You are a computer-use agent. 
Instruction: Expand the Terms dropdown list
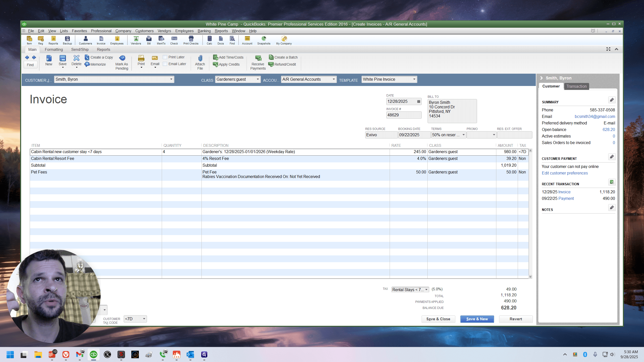point(463,135)
